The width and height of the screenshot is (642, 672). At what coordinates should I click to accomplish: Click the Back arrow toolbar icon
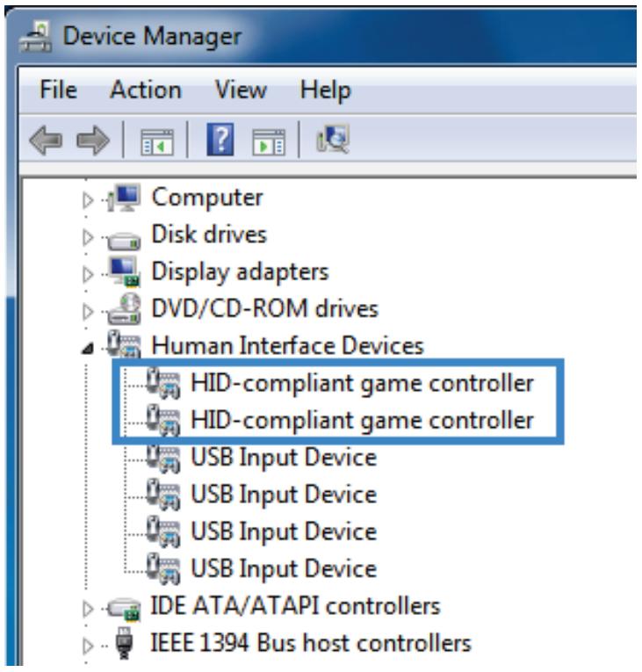(46, 141)
